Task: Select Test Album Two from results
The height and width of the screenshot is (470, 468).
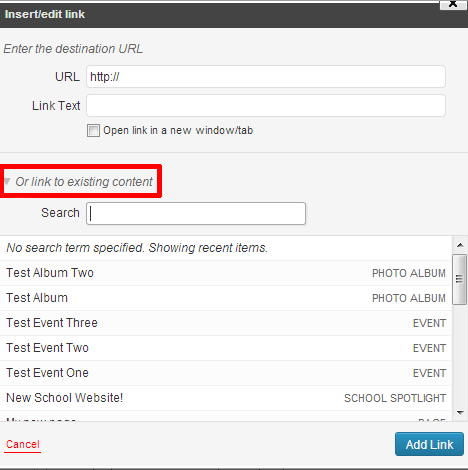Action: click(x=226, y=273)
